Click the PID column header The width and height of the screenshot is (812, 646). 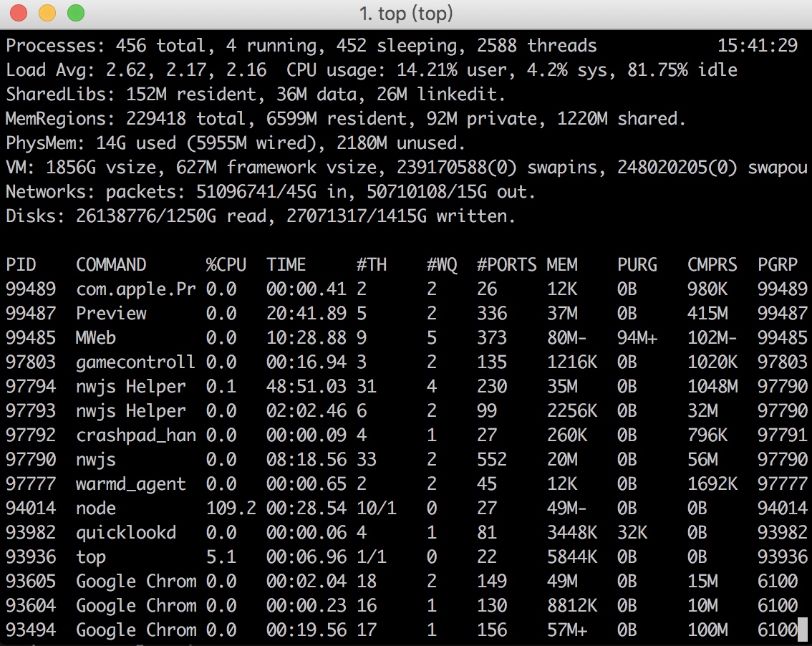tap(21, 265)
